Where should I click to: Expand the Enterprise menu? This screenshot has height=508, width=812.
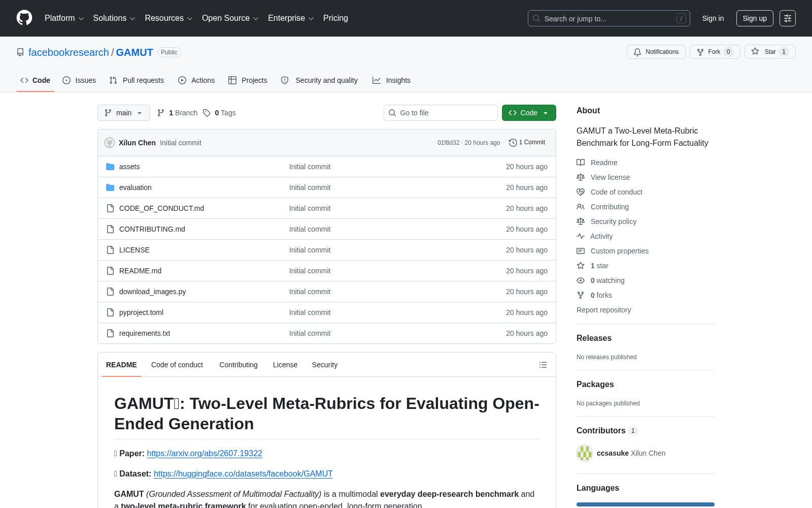[291, 18]
